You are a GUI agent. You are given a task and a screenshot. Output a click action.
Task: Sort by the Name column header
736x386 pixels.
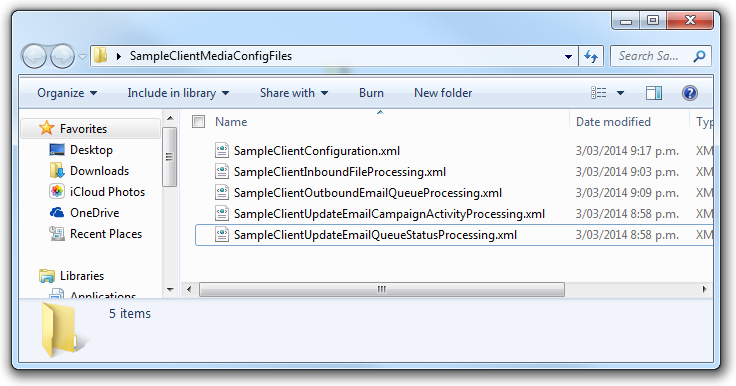(231, 122)
